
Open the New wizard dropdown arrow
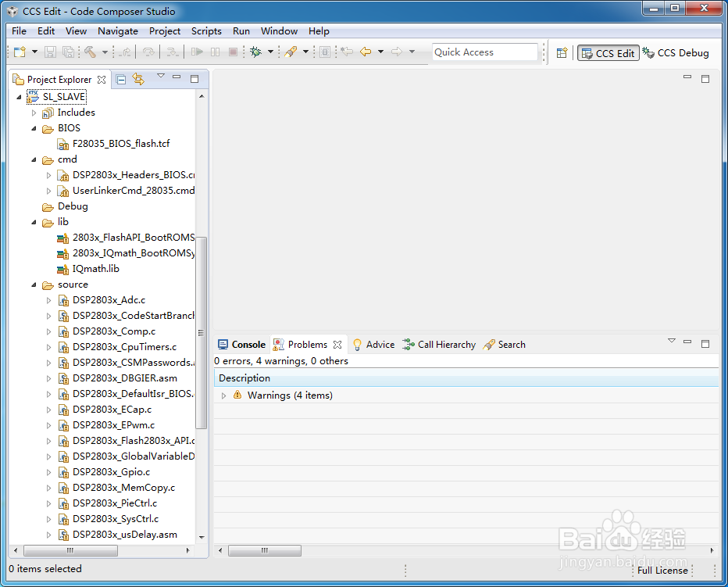click(x=34, y=52)
